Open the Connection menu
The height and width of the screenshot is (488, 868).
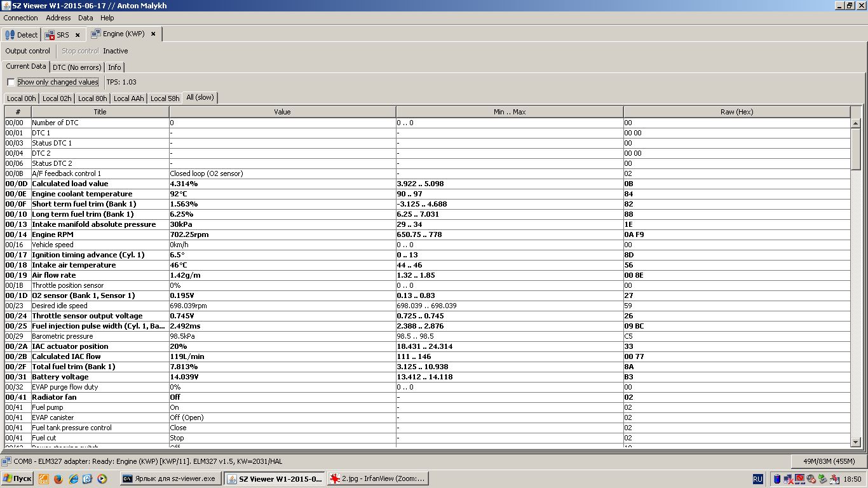[21, 18]
